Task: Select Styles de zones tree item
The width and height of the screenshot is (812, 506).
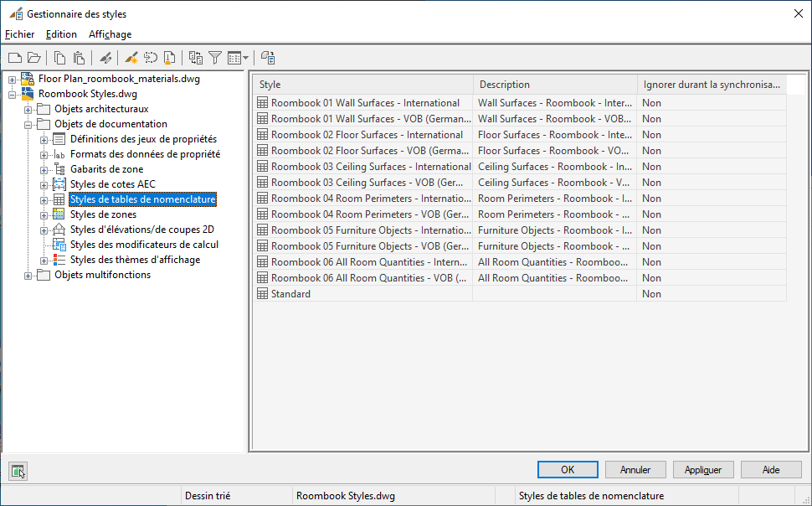Action: point(104,214)
